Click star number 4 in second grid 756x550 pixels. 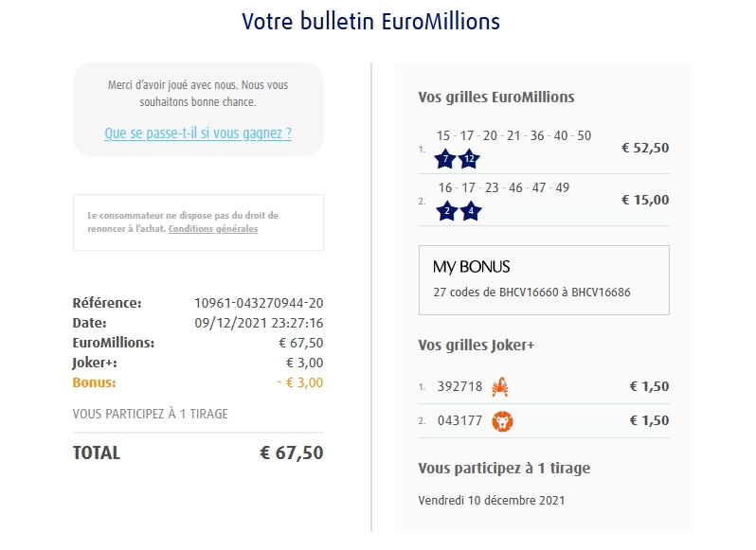[x=471, y=211]
